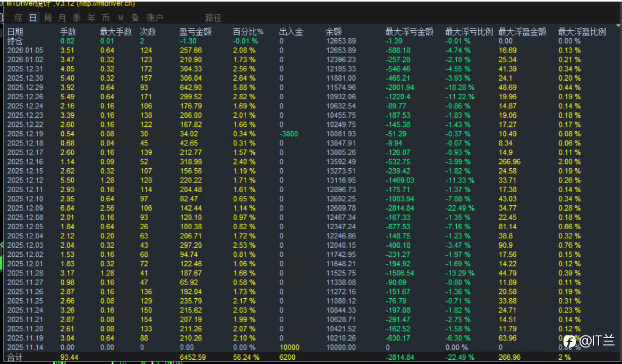The width and height of the screenshot is (622, 364).
Task: Click the 路径 path tab
Action: (x=214, y=18)
